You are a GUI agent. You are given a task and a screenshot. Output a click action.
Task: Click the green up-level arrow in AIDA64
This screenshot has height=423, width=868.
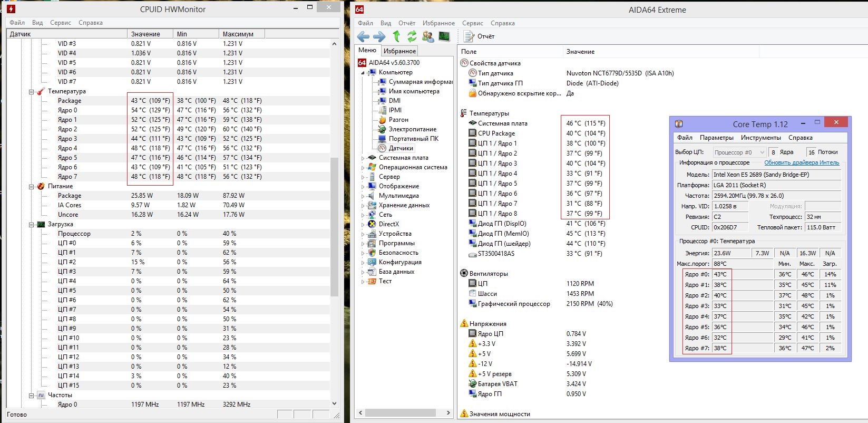click(x=396, y=36)
